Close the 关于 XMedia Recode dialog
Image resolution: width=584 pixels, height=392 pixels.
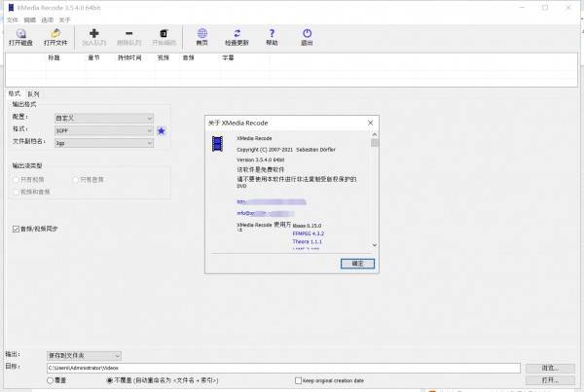370,123
